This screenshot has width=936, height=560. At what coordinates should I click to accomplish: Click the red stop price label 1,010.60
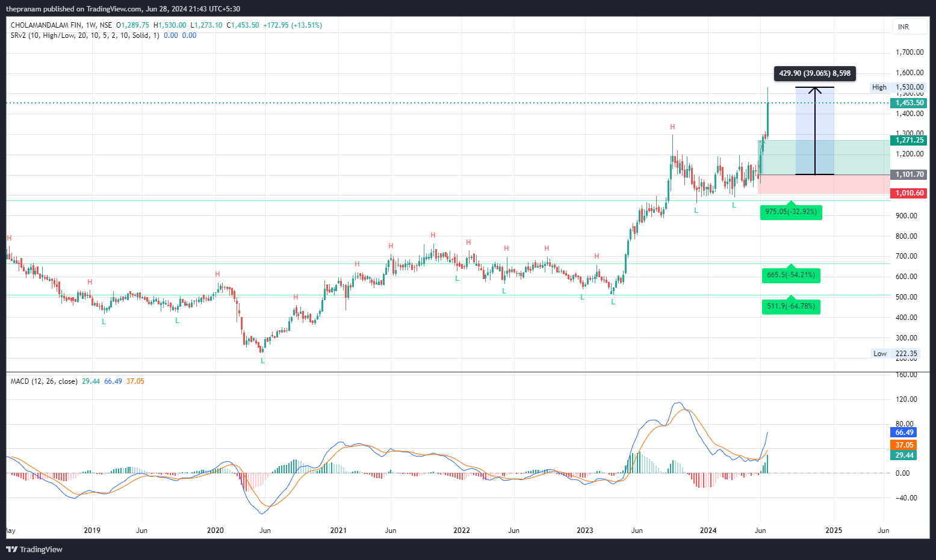(909, 193)
